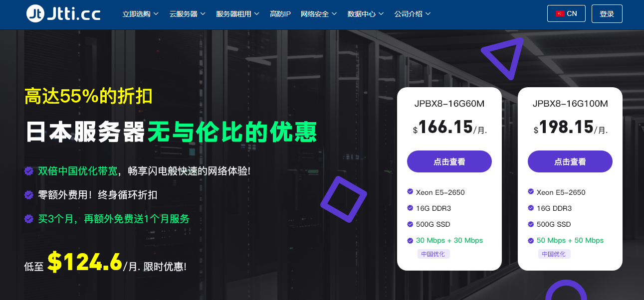Click the 中国优化 tag on the 60M plan card
644x300 pixels.
pyautogui.click(x=433, y=254)
